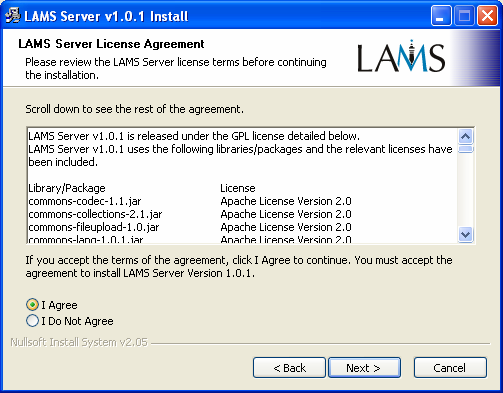Click the license scrollbar thumb

pyautogui.click(x=465, y=149)
